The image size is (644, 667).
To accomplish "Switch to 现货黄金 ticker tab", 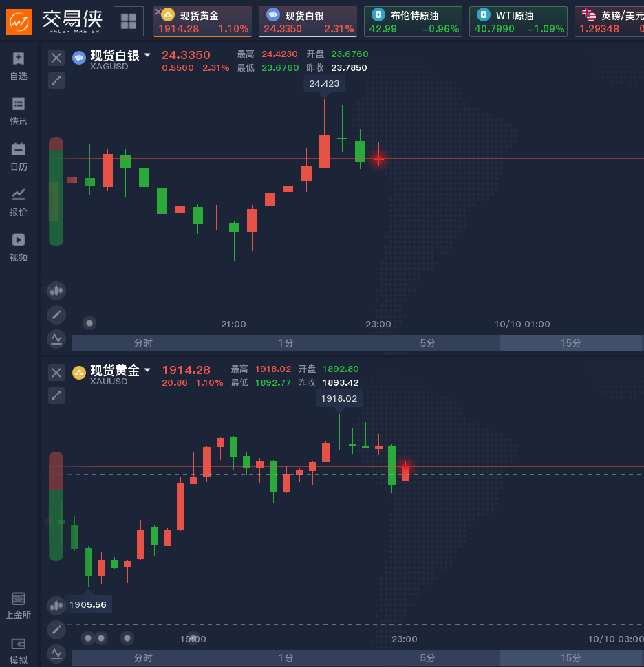I will point(202,22).
